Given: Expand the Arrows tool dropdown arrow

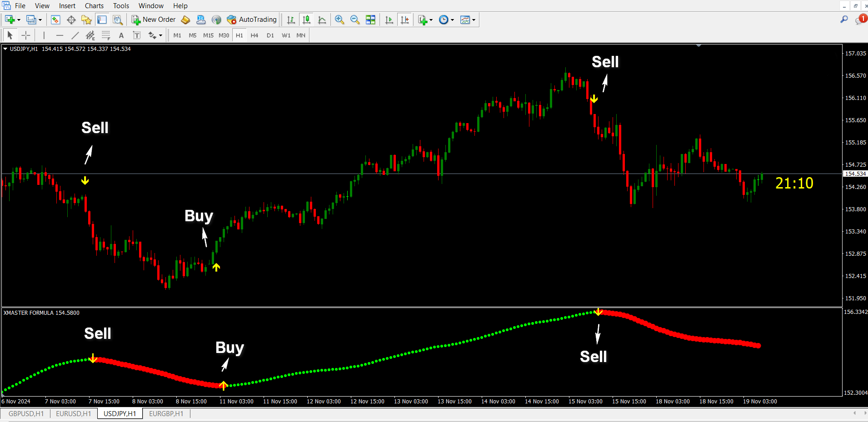Looking at the screenshot, I should click(160, 35).
